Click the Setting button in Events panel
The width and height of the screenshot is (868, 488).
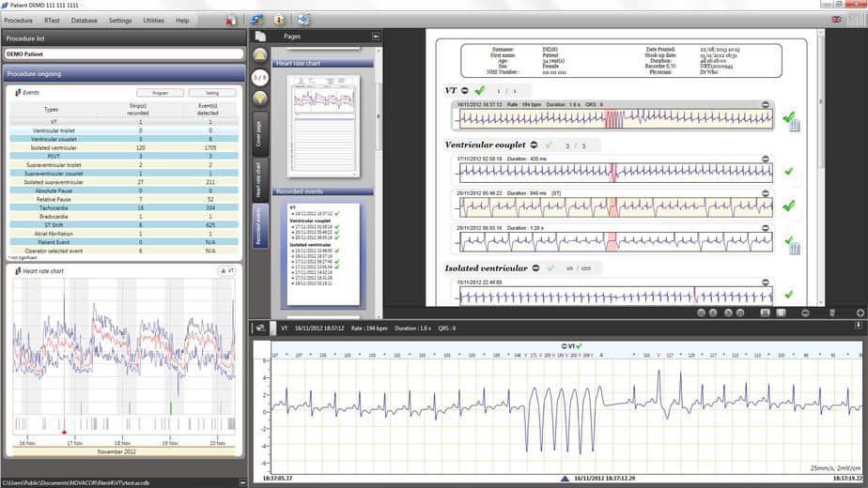coord(212,93)
